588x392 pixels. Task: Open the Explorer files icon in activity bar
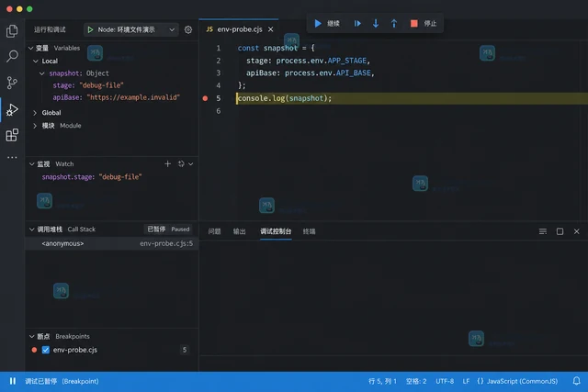point(12,30)
